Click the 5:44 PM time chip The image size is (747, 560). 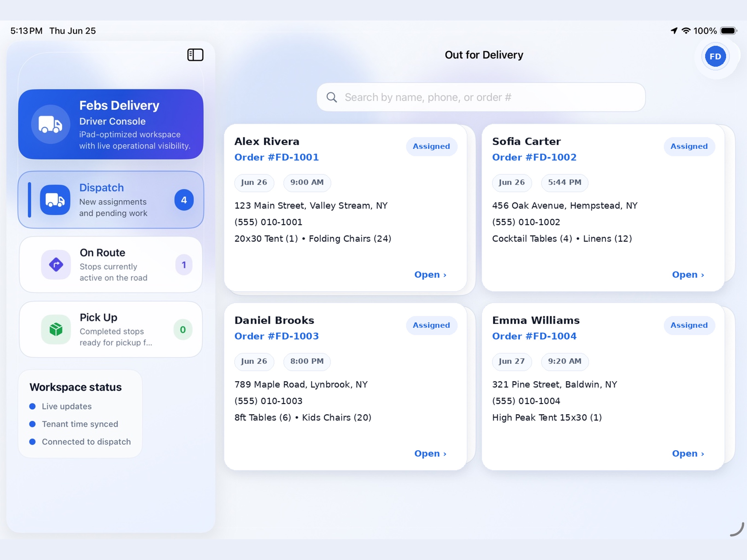[565, 182]
